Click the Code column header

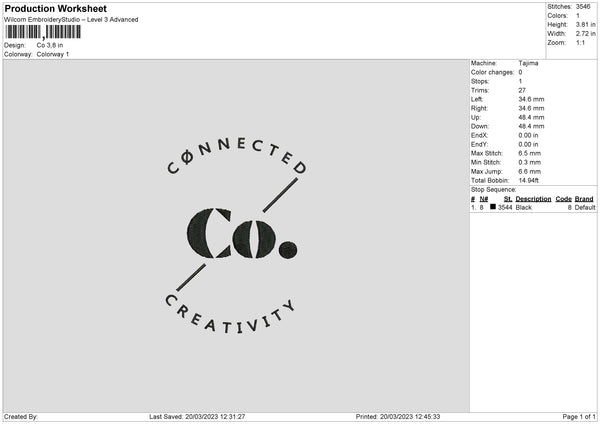coord(563,199)
